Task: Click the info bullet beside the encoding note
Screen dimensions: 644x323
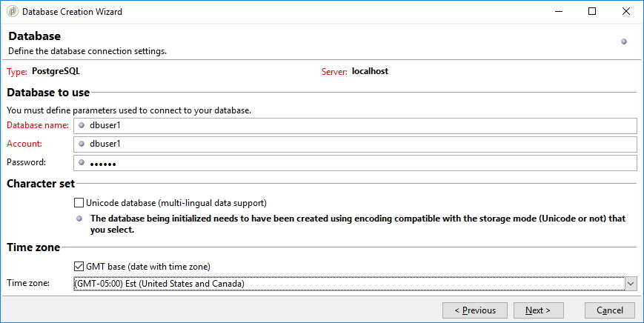Action: click(x=80, y=219)
